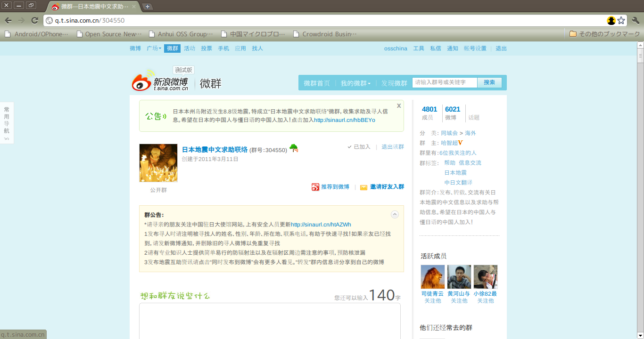644x339 pixels.
Task: Open 司徒青云 lion avatar thumbnail
Action: tap(433, 277)
